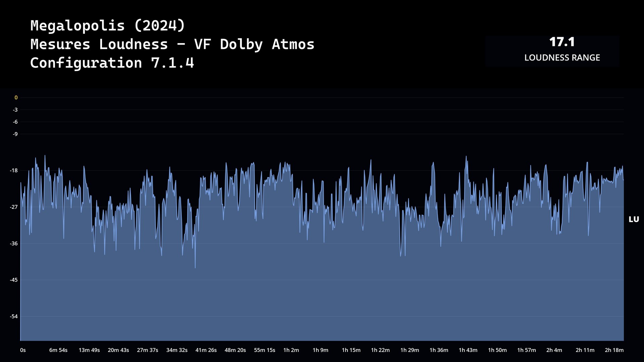Click the 1h 15m time label
This screenshot has width=644, height=362.
tap(351, 350)
